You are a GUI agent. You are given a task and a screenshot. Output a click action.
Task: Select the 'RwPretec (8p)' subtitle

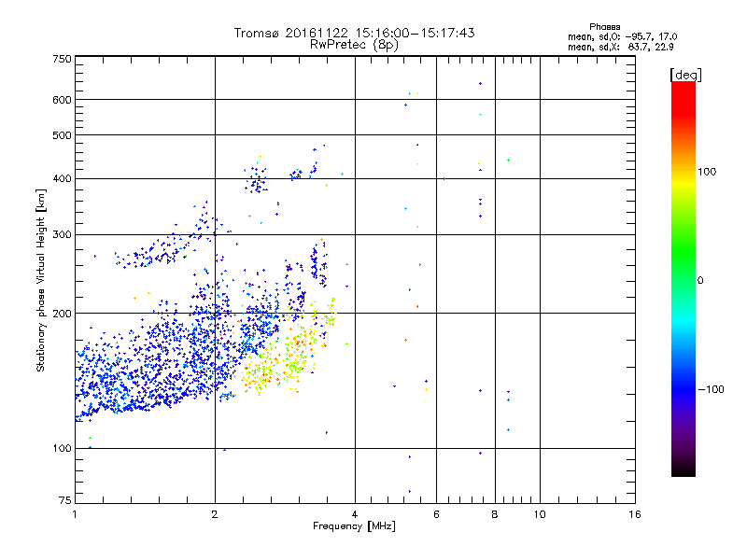click(x=354, y=45)
